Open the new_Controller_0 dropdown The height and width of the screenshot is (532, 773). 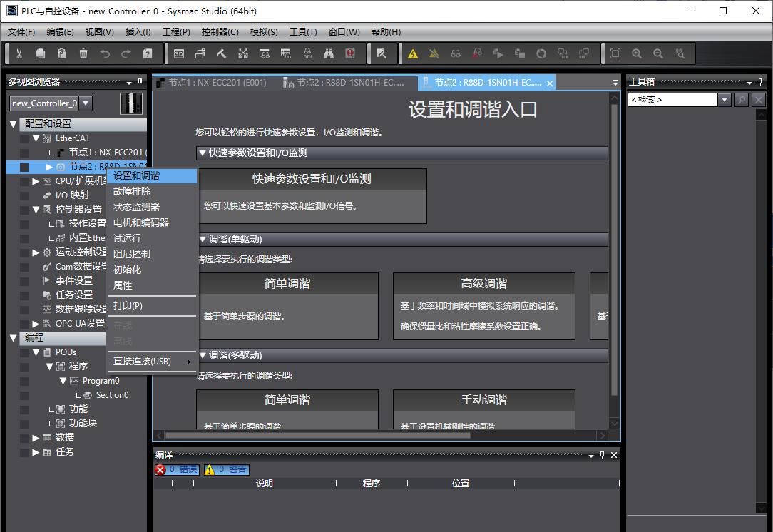click(86, 103)
